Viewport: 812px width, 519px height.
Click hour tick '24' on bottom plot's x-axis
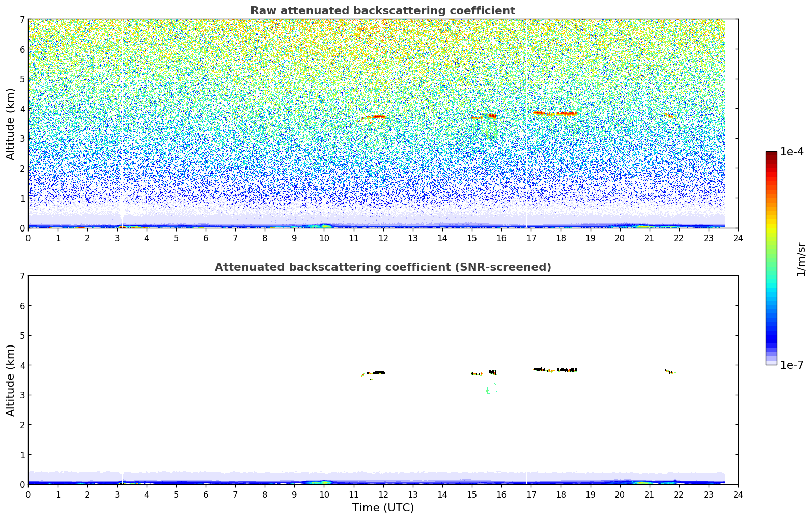(738, 494)
